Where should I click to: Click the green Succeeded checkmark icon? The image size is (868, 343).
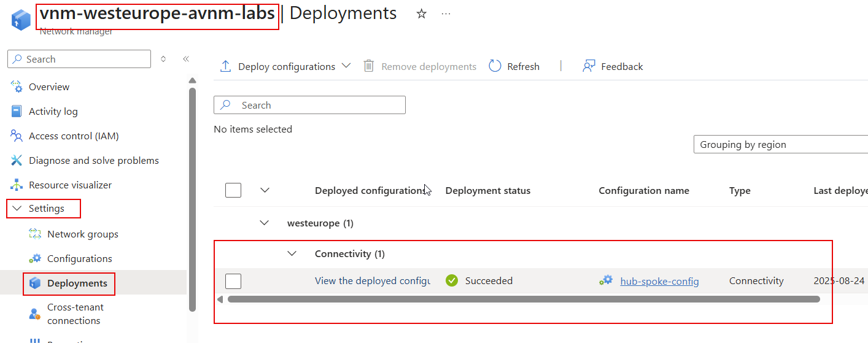[452, 281]
